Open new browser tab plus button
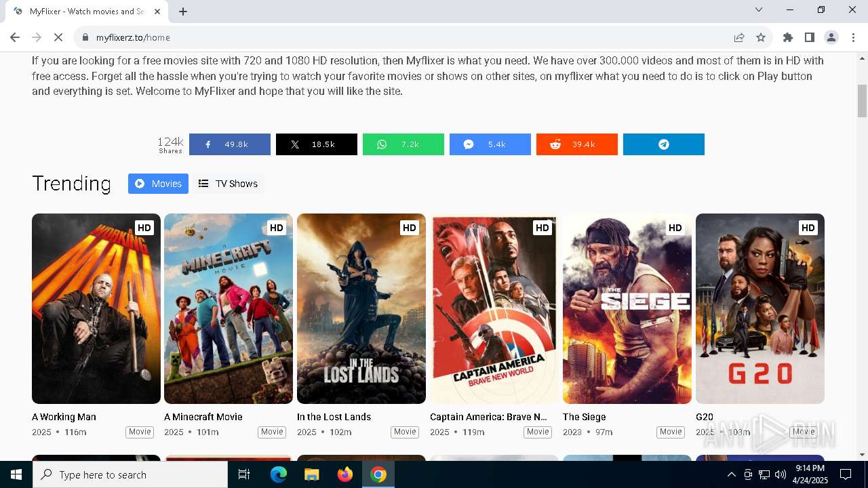 (183, 12)
